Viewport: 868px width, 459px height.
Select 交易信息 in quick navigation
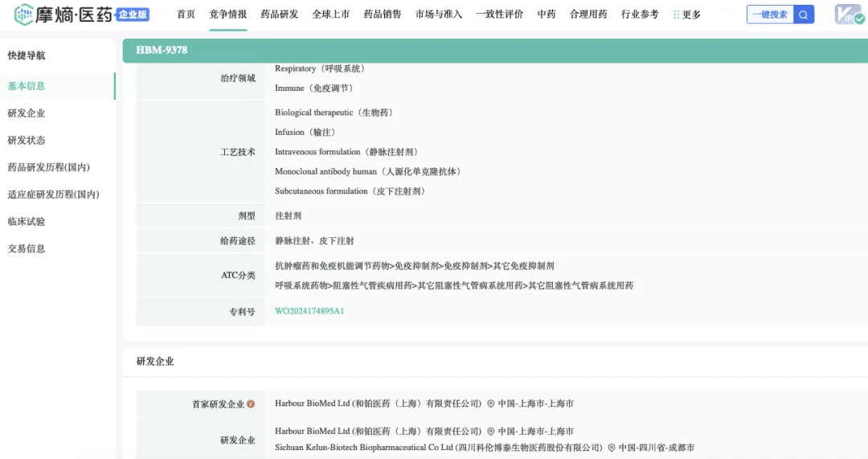click(x=27, y=249)
